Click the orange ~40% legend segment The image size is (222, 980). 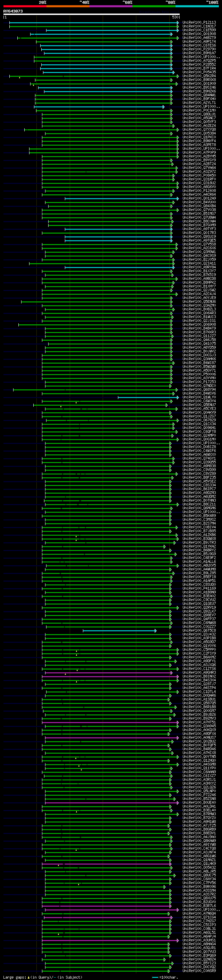(68, 6)
